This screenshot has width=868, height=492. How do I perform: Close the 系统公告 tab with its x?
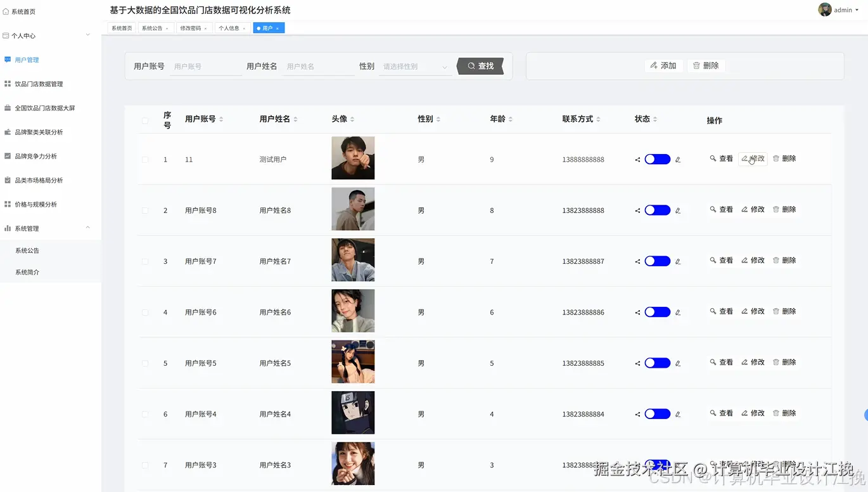pos(167,29)
